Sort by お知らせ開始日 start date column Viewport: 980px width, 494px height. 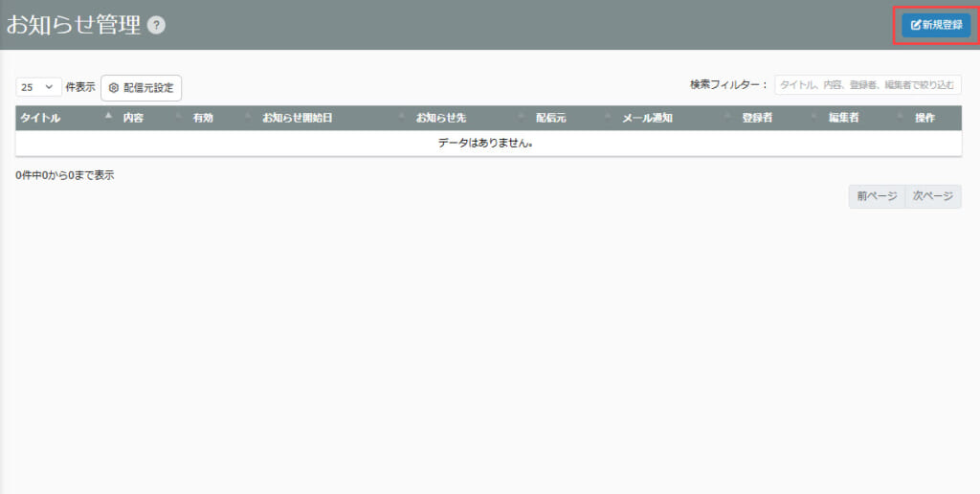297,118
